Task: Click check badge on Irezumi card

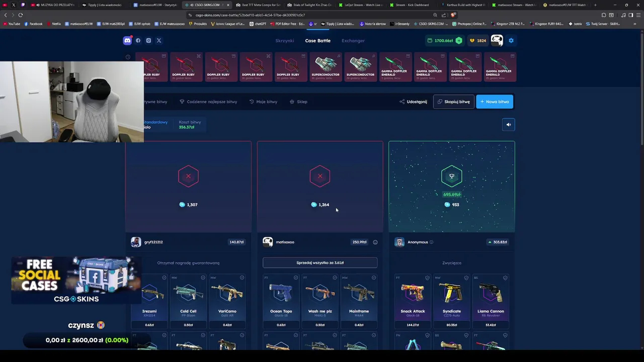Action: tap(164, 278)
